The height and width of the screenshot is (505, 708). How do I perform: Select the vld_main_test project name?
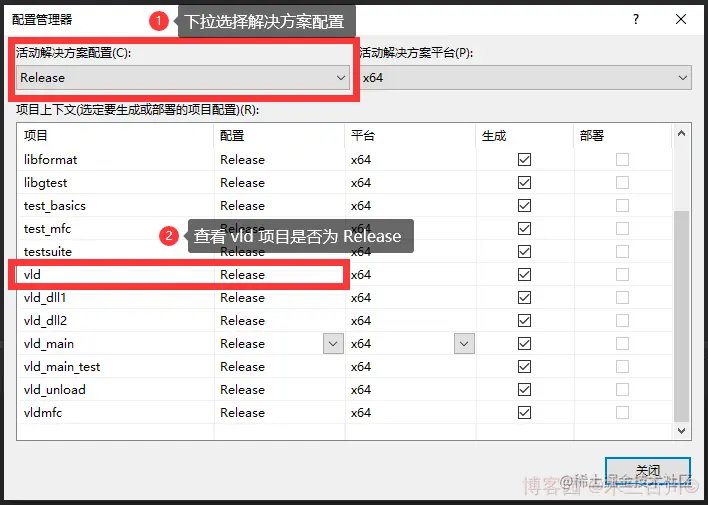62,367
